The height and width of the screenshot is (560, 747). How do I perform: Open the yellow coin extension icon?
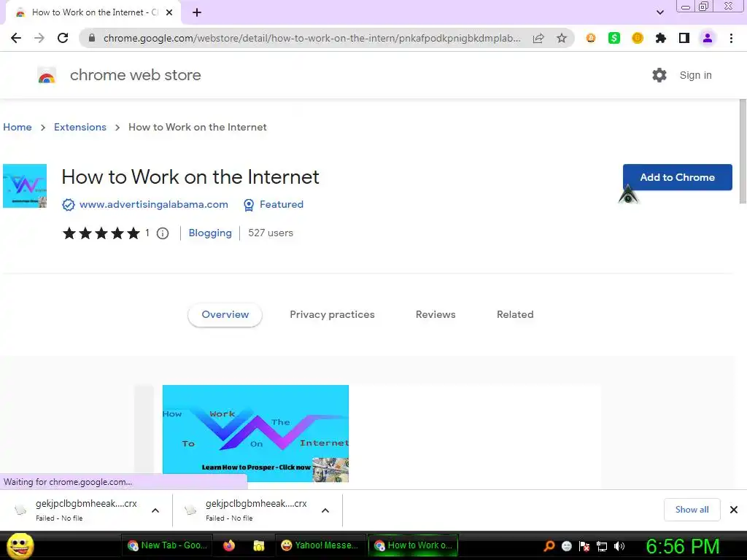click(638, 38)
